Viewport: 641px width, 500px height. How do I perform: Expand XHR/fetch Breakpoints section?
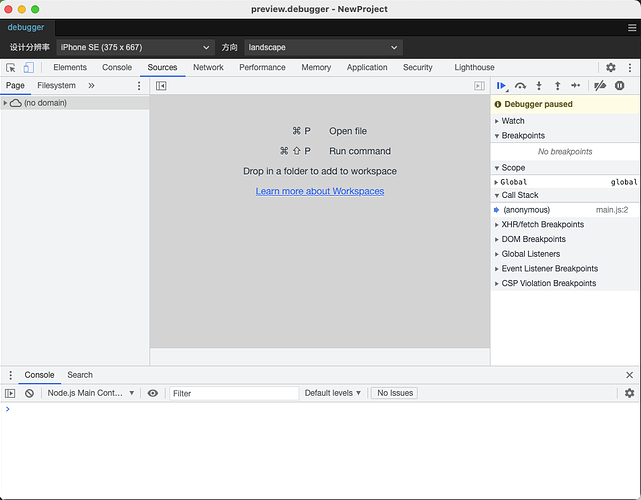click(496, 225)
